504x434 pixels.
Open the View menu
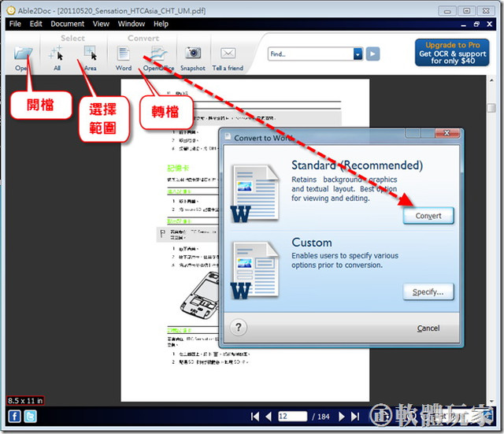[101, 24]
